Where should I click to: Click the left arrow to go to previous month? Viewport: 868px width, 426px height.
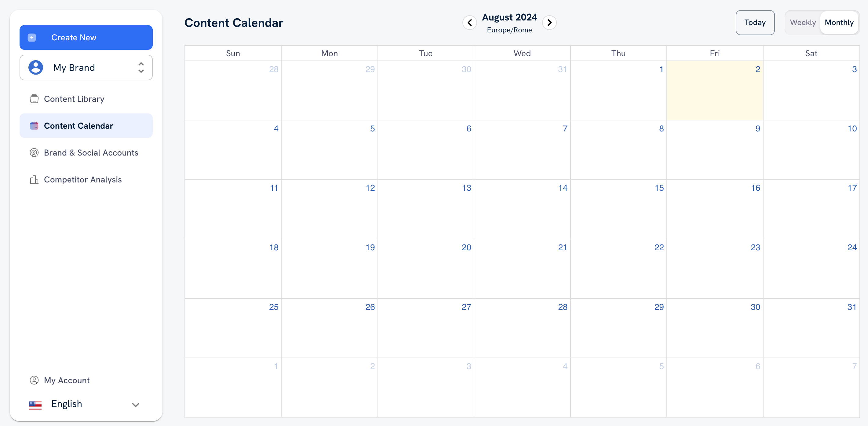click(470, 22)
